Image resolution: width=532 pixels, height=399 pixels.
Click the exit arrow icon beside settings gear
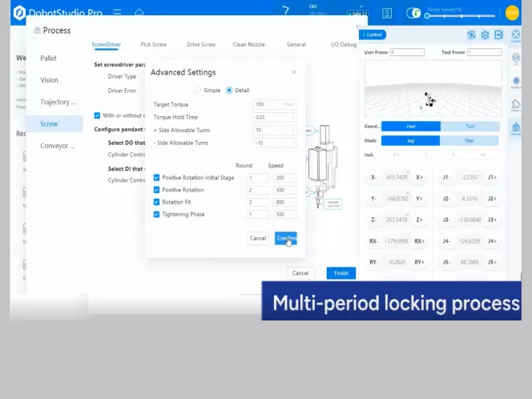tap(498, 34)
